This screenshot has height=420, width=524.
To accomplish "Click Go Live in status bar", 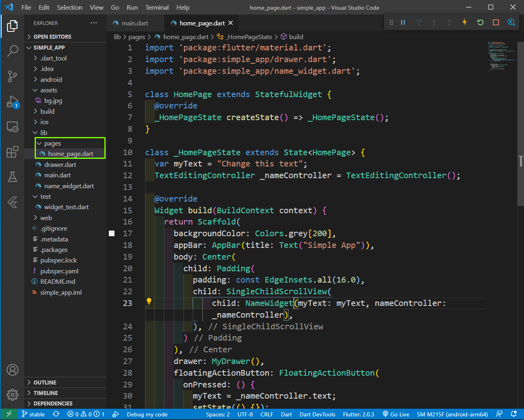I will pyautogui.click(x=396, y=414).
